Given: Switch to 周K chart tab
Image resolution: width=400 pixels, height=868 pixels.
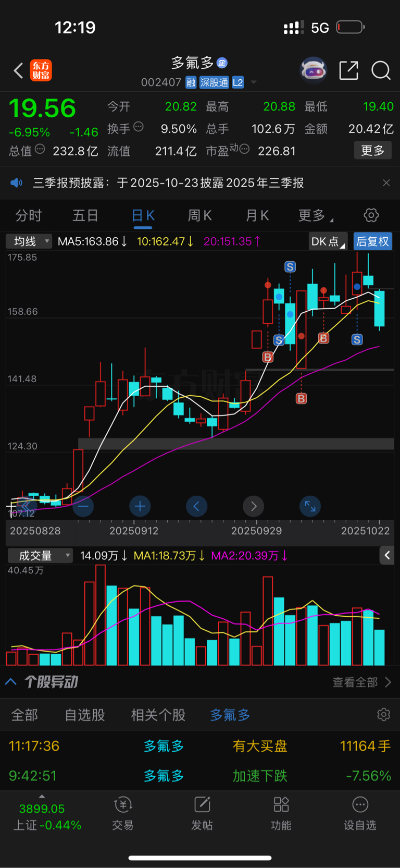Looking at the screenshot, I should click(200, 215).
